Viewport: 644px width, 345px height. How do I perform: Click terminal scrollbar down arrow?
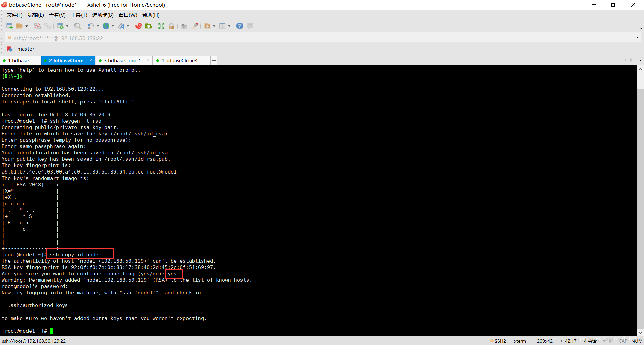(640, 333)
